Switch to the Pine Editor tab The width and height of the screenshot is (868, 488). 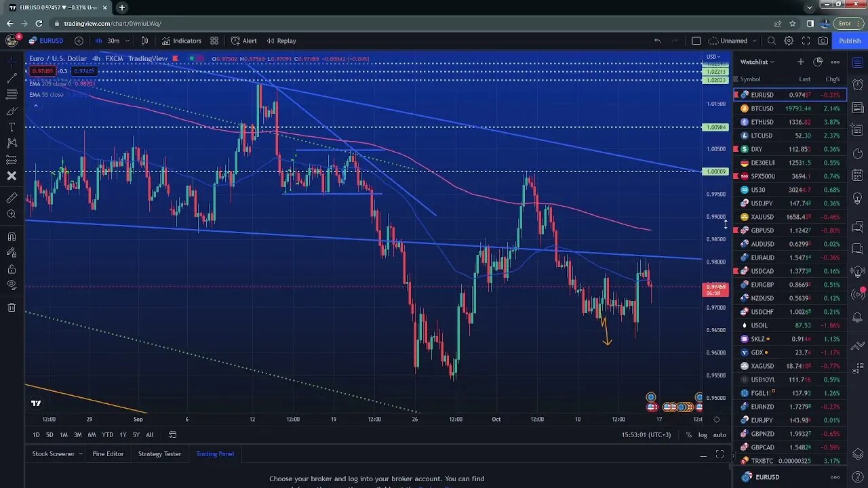(x=108, y=453)
